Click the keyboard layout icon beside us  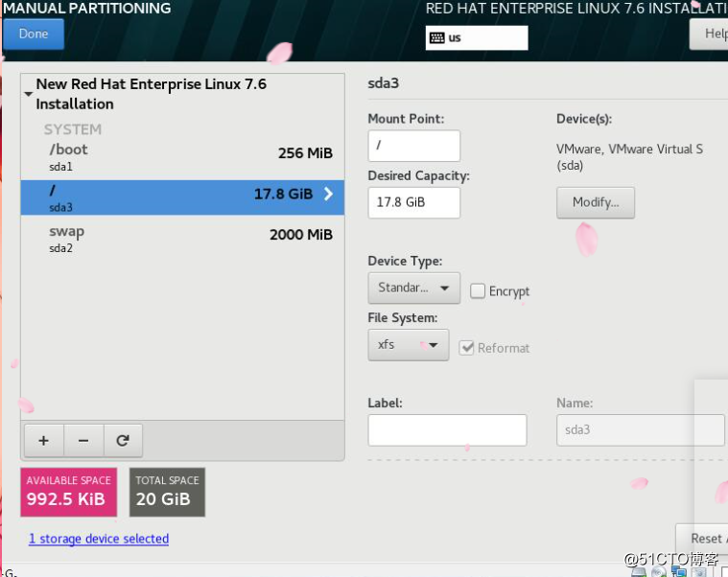click(436, 38)
